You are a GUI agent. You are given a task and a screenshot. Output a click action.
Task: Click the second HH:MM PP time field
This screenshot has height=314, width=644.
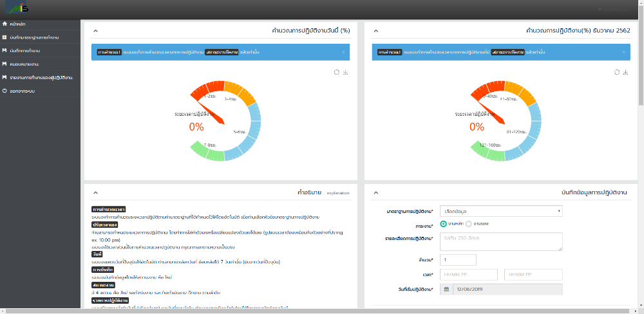click(x=533, y=275)
